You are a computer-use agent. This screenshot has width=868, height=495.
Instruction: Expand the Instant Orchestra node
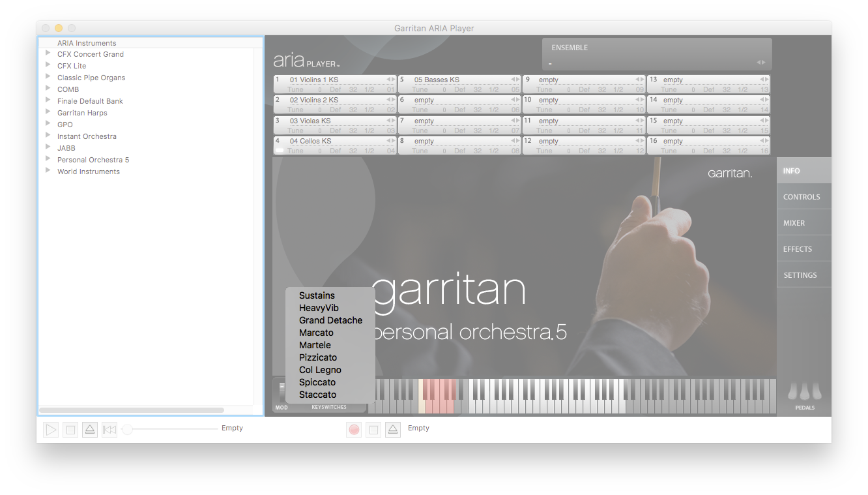click(48, 136)
